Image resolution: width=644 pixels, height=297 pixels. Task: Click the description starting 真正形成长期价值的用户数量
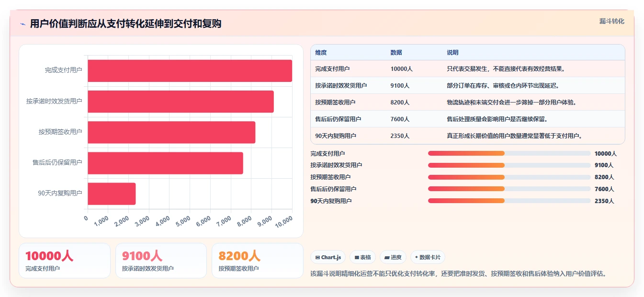coord(515,136)
